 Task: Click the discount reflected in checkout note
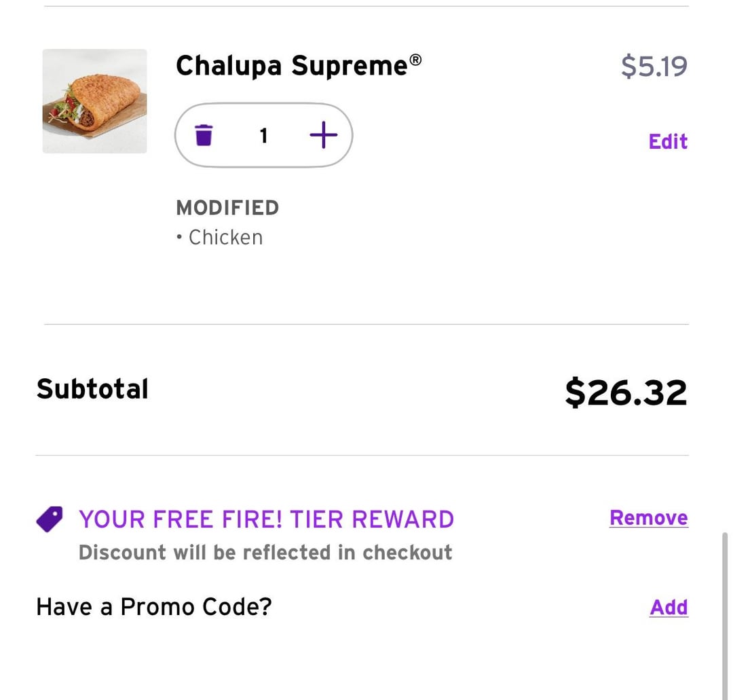[265, 552]
